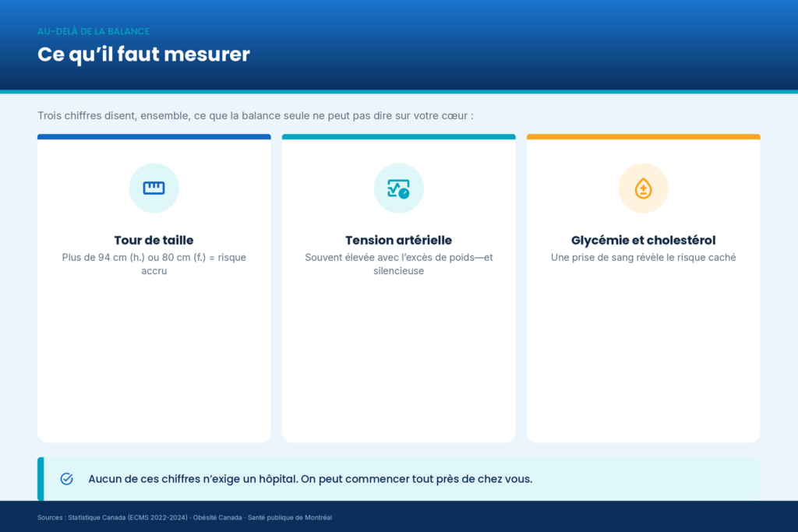Viewport: 798px width, 532px height.
Task: Select the Tension artérielle heading
Action: point(398,240)
